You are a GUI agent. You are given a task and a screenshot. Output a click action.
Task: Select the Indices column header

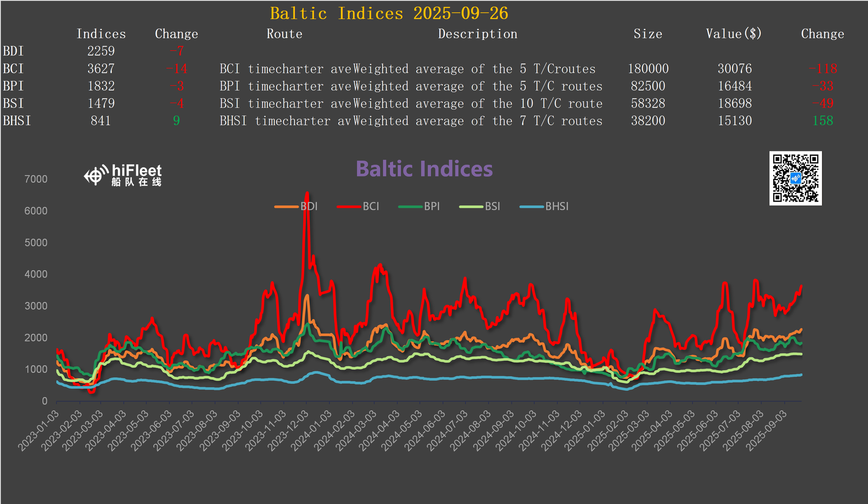(101, 34)
